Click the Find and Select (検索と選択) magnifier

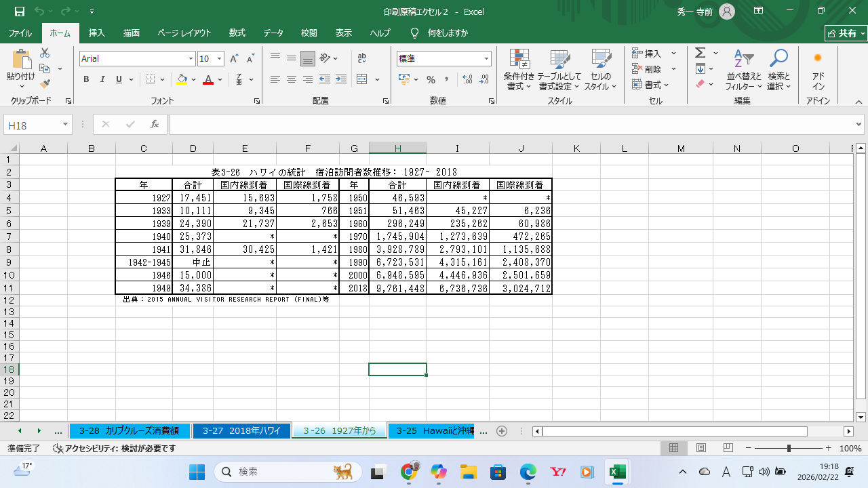[778, 70]
